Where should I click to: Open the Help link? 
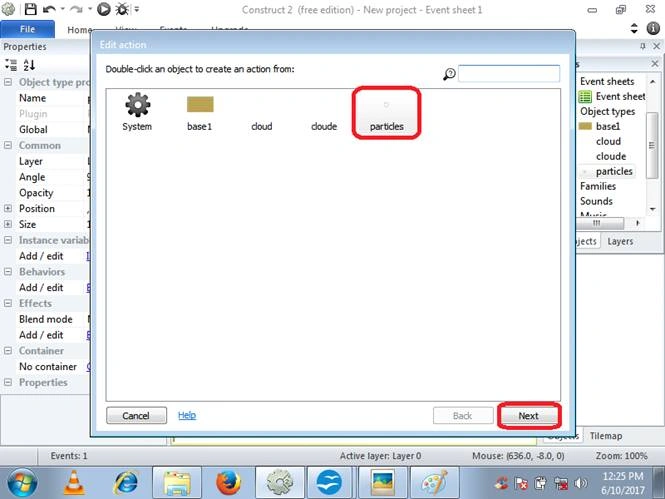click(x=187, y=415)
